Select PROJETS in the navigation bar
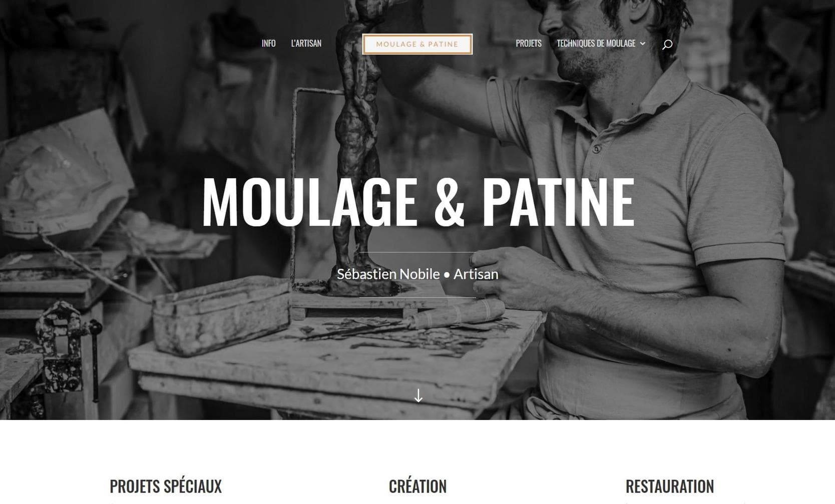 [529, 44]
